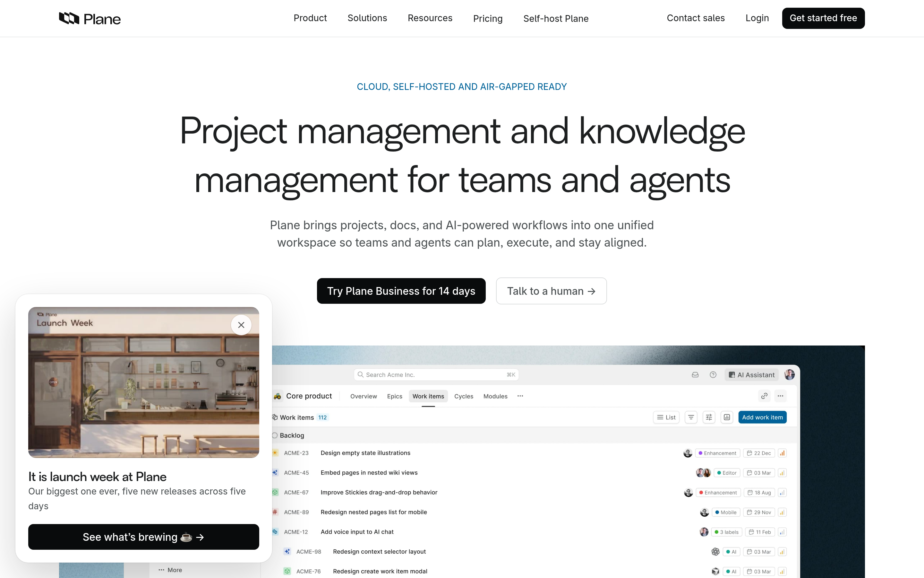This screenshot has height=578, width=924.
Task: Go to the Pricing page
Action: click(488, 18)
